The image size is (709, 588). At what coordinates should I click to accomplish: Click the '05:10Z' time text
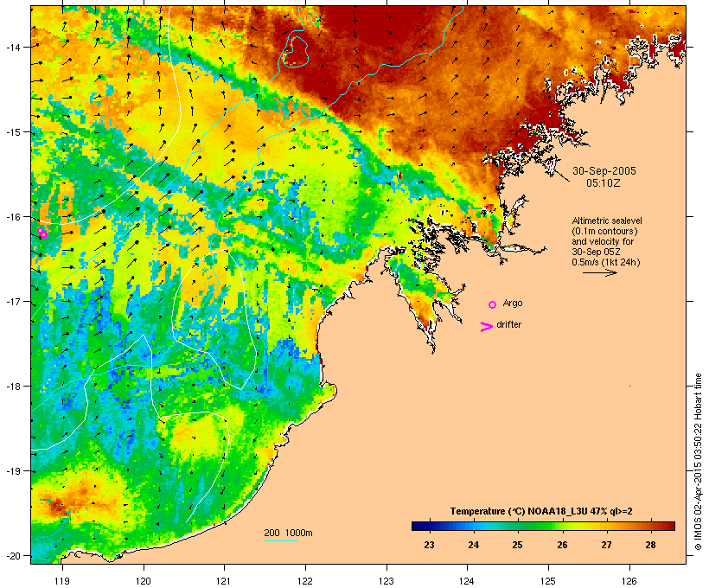pyautogui.click(x=604, y=183)
